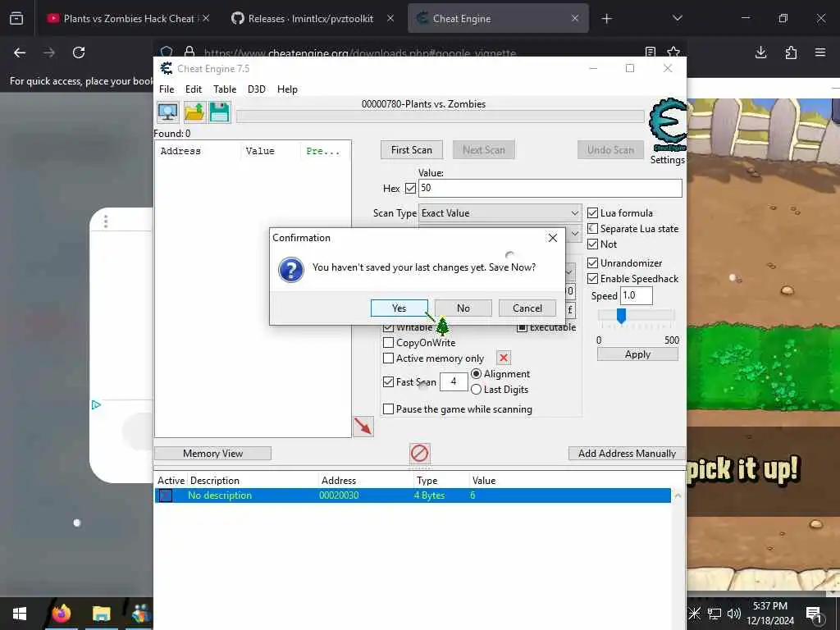840x630 pixels.
Task: Open the Edit menu
Action: pos(194,89)
